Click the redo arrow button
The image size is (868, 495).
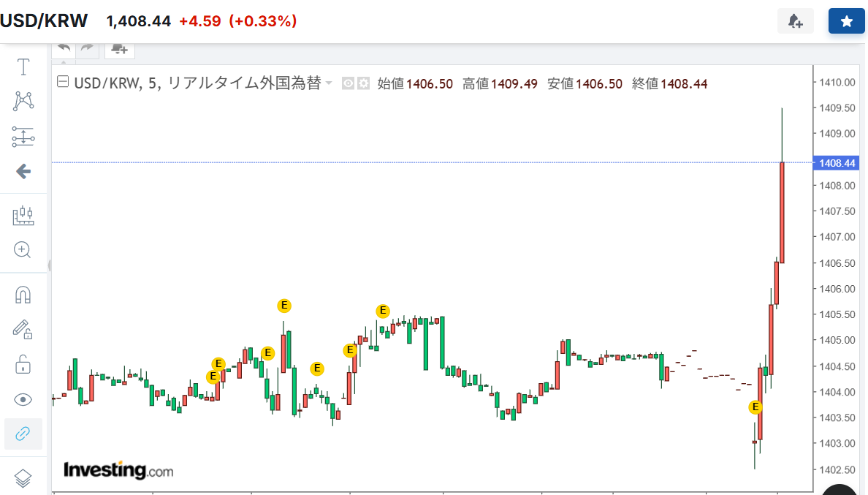point(88,48)
